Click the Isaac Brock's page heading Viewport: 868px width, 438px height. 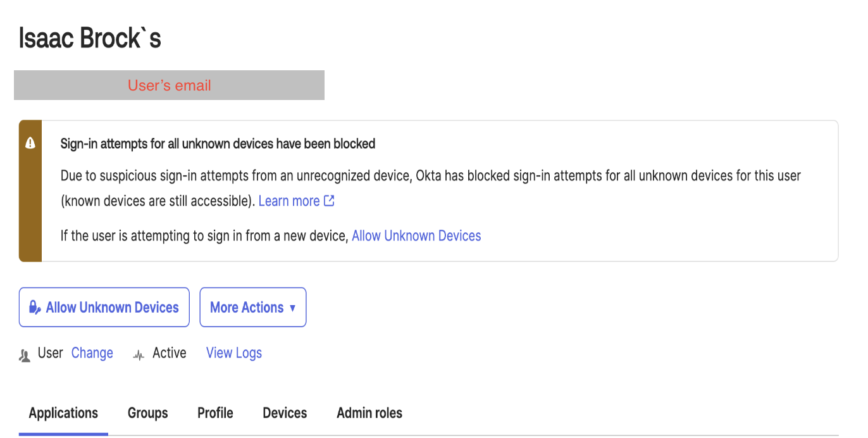[x=90, y=38]
